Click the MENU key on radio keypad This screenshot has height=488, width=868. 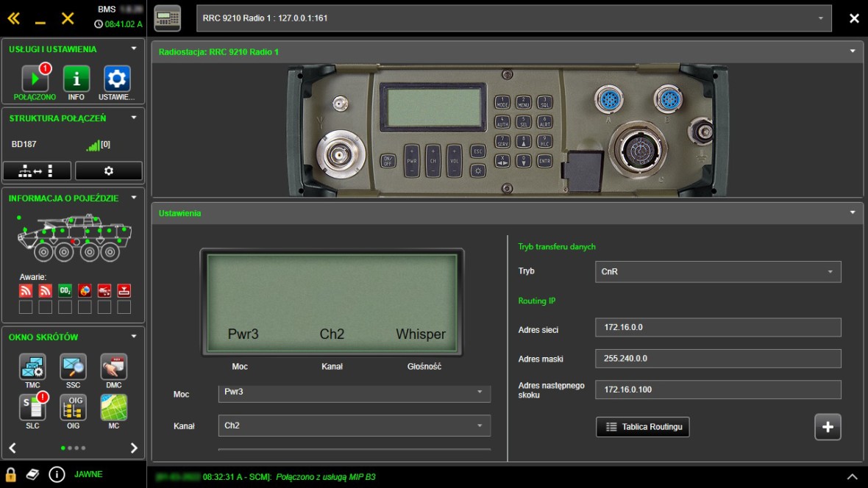[x=523, y=102]
